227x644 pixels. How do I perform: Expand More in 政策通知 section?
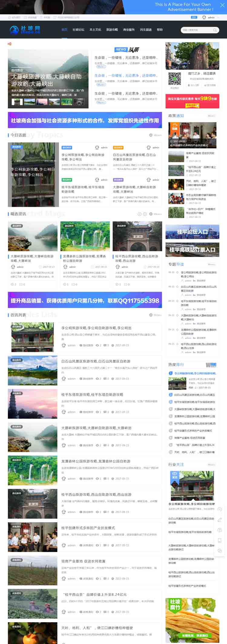pyautogui.click(x=211, y=116)
